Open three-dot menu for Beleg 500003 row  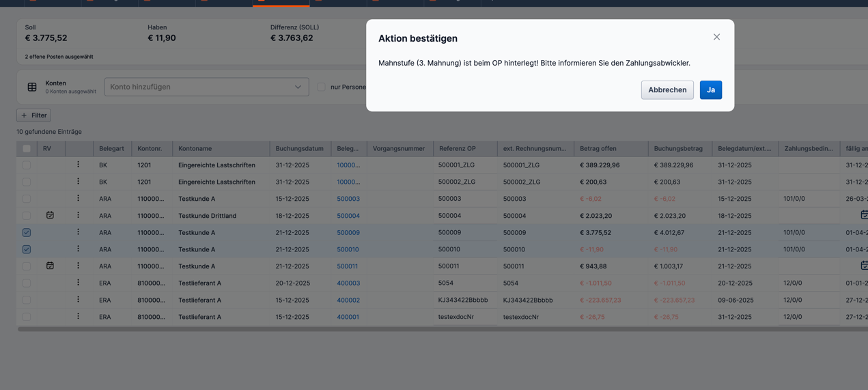pos(78,198)
